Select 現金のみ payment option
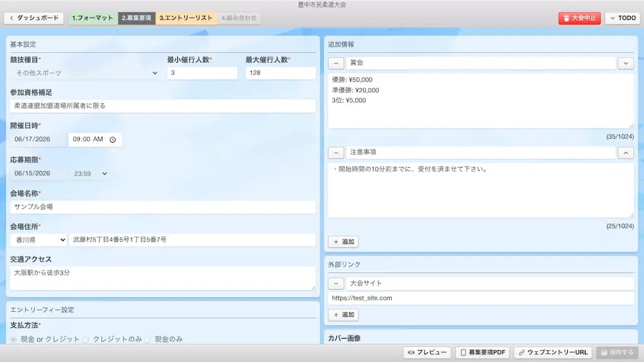The width and height of the screenshot is (644, 362). (x=147, y=339)
